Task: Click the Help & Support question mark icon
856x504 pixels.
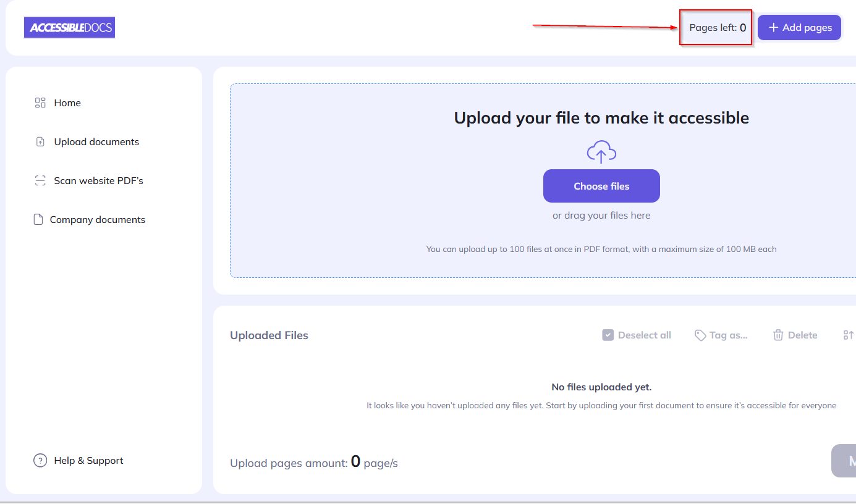Action: [40, 460]
